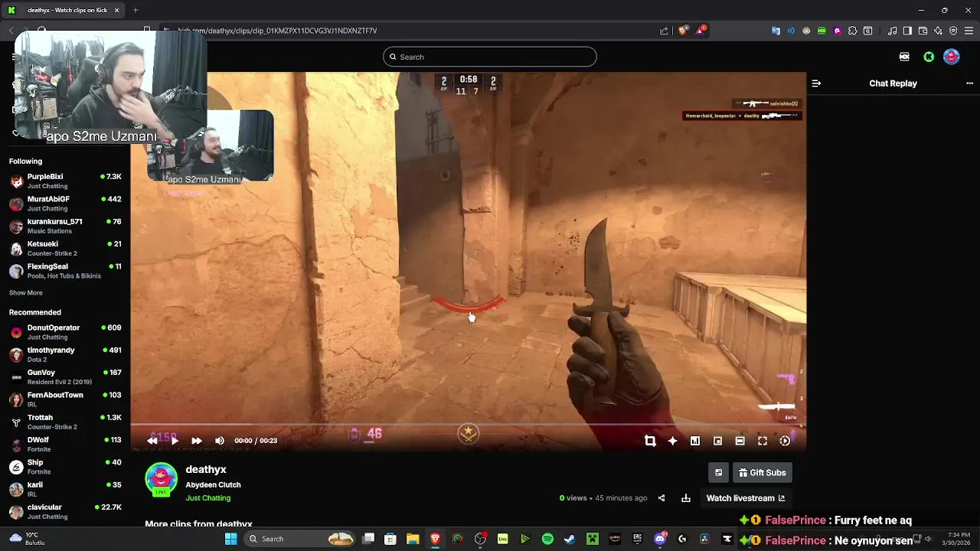
Task: Open FlexingSeal channel in sidebar
Action: [x=65, y=271]
